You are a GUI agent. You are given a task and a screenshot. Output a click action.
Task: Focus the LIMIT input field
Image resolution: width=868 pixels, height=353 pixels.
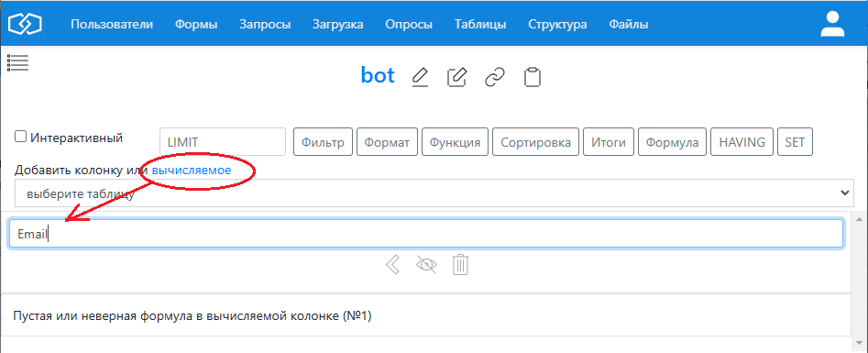[223, 142]
